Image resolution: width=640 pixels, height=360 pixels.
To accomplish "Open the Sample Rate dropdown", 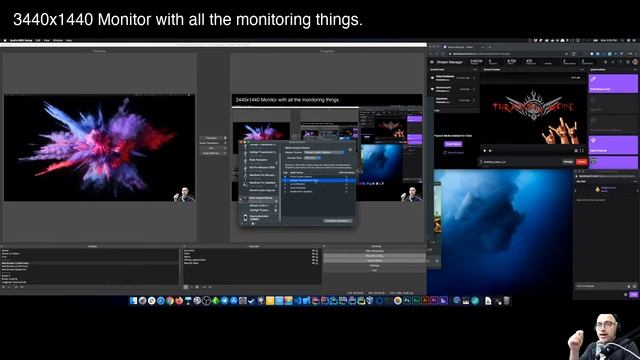I will click(x=312, y=158).
